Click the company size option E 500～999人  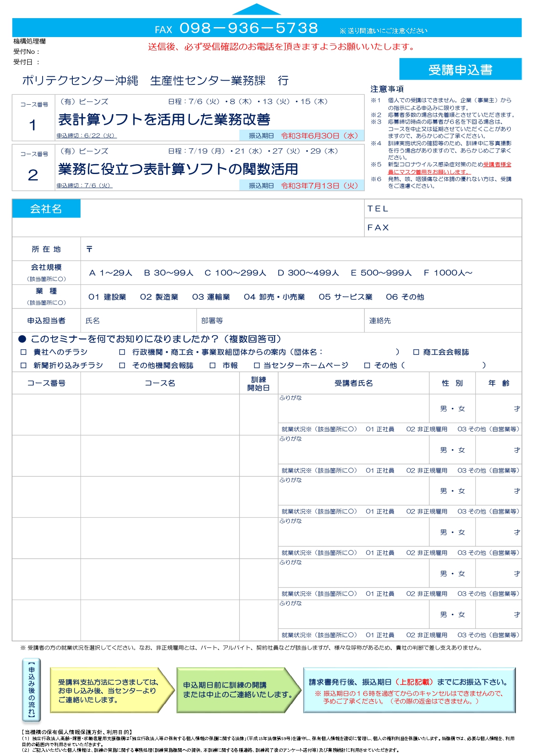coord(381,273)
